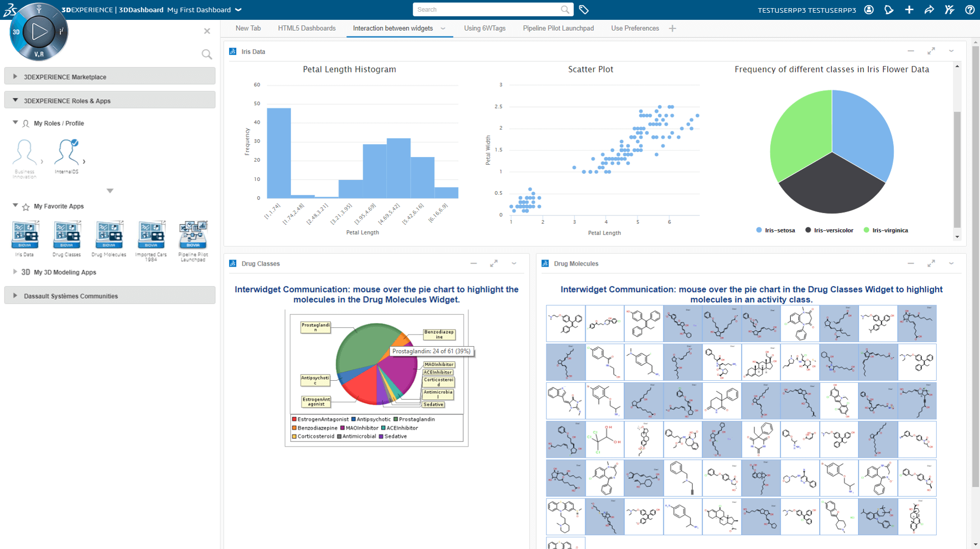Add a new dashboard tab
The height and width of the screenshot is (549, 980).
tap(672, 29)
